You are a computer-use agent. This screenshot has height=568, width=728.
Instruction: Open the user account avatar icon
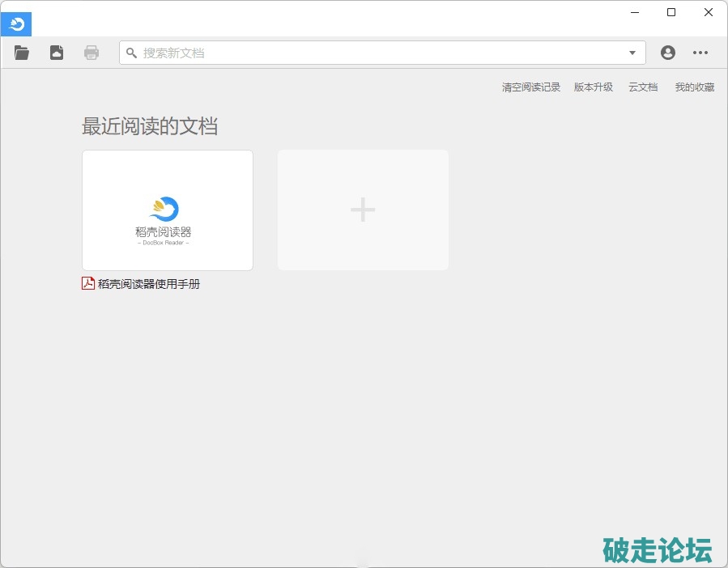click(667, 53)
